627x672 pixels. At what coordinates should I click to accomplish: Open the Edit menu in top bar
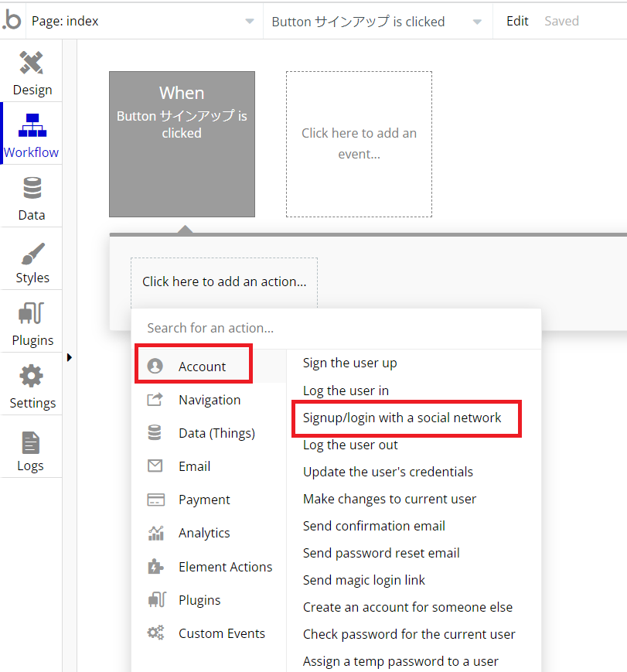tap(517, 21)
